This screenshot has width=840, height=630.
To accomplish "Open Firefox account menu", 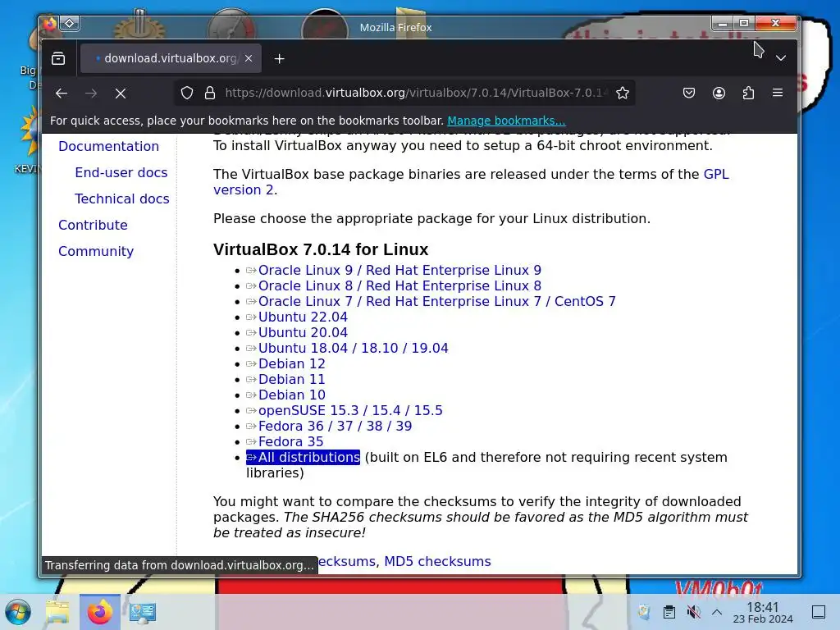I will [719, 93].
